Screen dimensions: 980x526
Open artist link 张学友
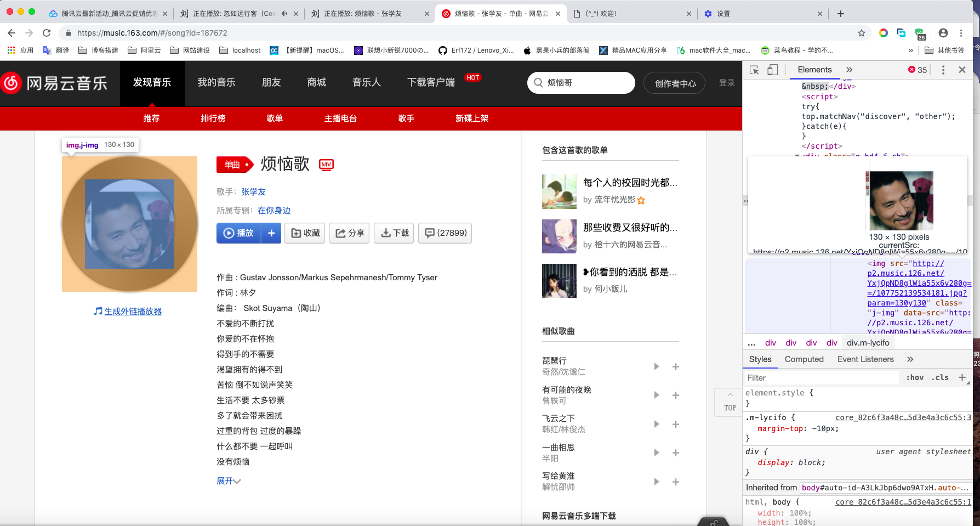(x=253, y=192)
